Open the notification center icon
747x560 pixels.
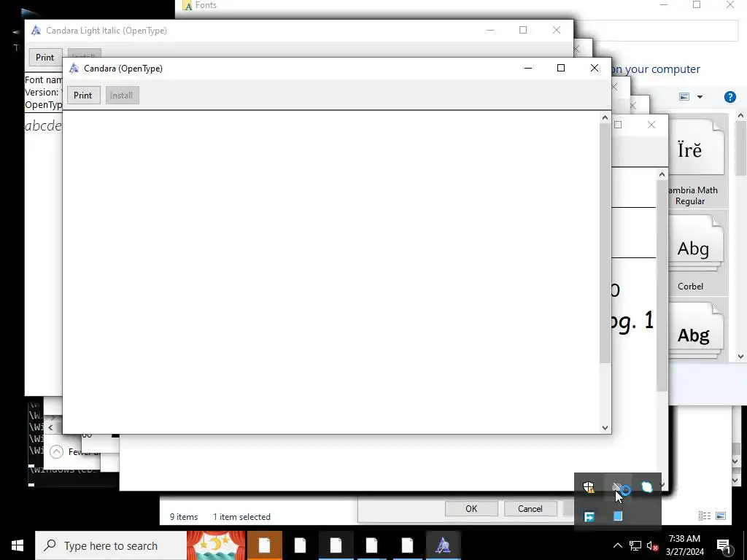coord(724,546)
